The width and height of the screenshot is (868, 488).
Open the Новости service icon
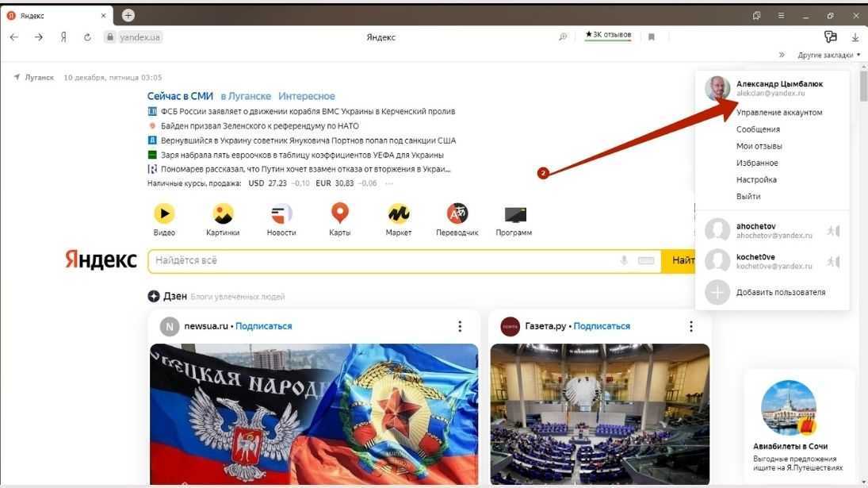281,213
